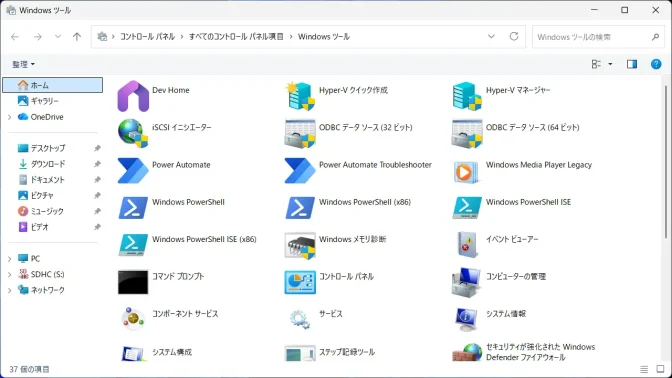
Task: Open Hyper-V マネージャー icon
Action: [467, 96]
